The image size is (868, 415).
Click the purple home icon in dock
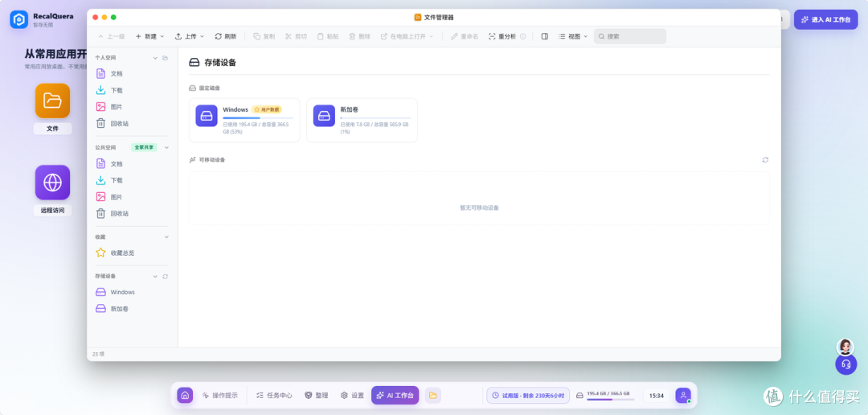click(185, 396)
